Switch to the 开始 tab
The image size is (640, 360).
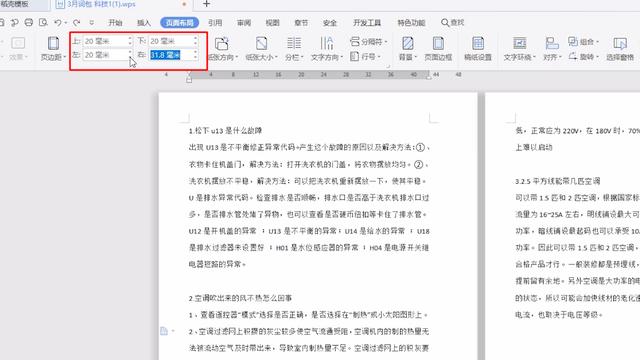click(115, 23)
